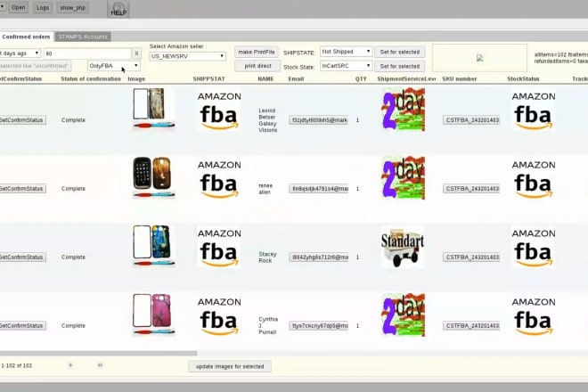
Task: Click the email field in Stacey Rock row
Action: click(318, 257)
